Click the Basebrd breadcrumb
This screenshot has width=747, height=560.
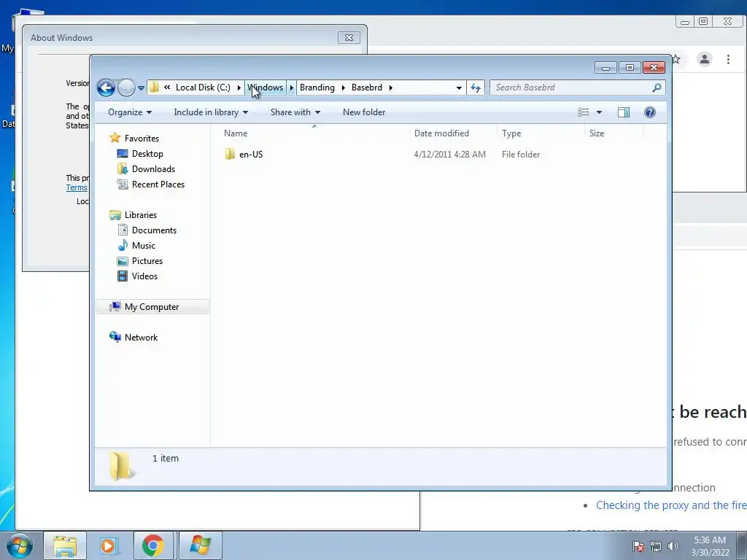click(366, 87)
